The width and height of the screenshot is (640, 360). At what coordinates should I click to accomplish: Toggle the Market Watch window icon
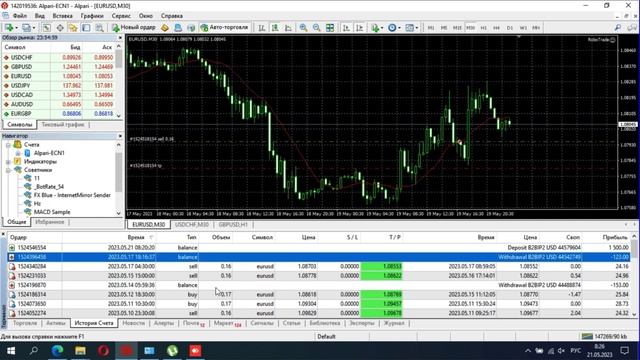[x=47, y=27]
